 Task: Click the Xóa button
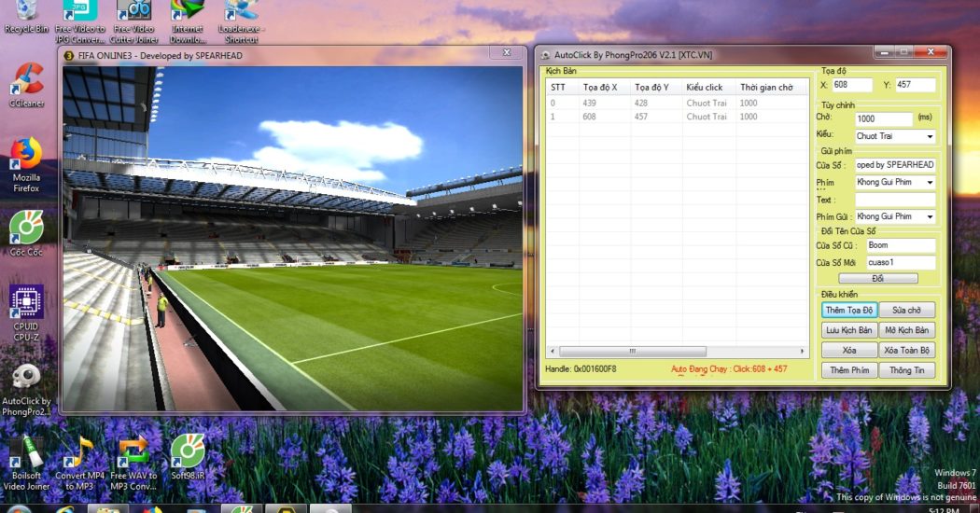coord(849,350)
